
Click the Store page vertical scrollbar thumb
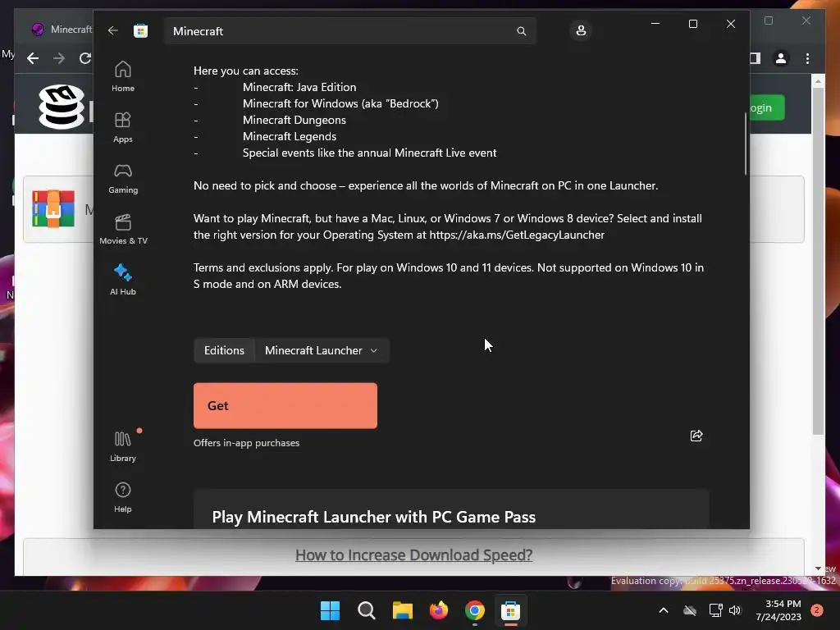click(745, 144)
